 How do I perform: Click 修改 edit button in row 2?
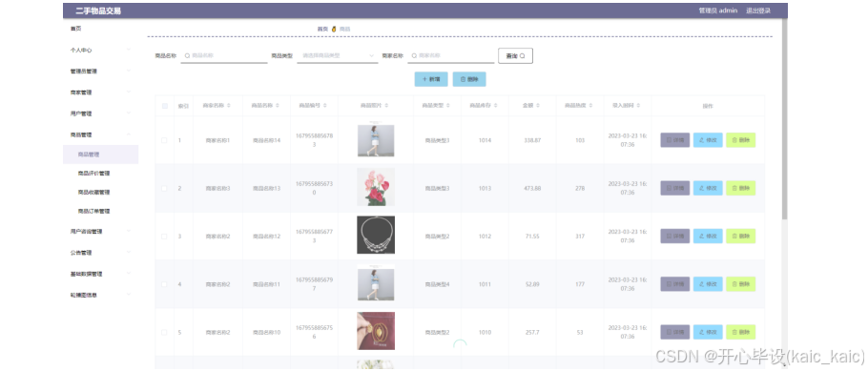pos(708,188)
